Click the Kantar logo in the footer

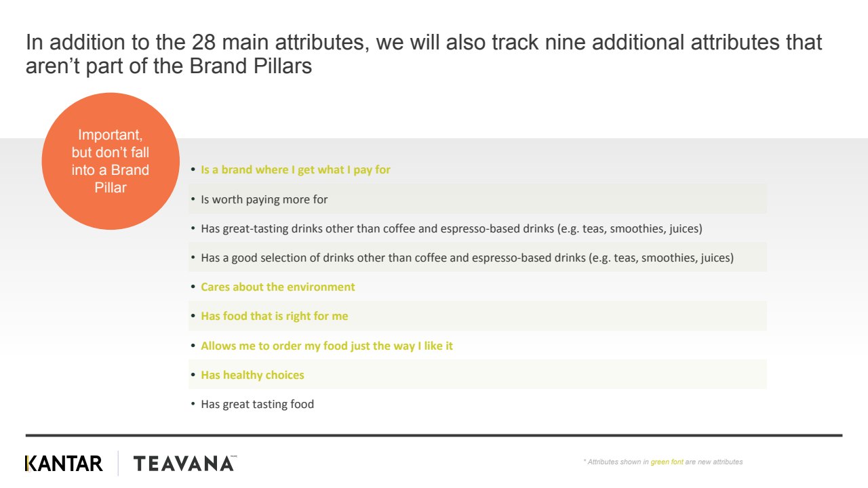click(x=64, y=464)
